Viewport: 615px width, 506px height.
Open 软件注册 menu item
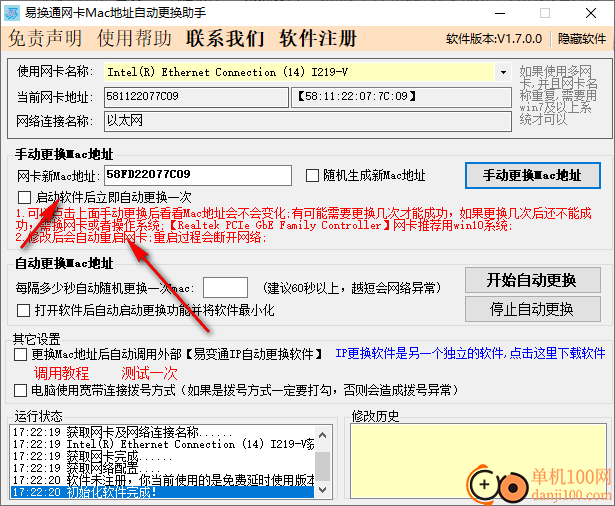(x=318, y=38)
